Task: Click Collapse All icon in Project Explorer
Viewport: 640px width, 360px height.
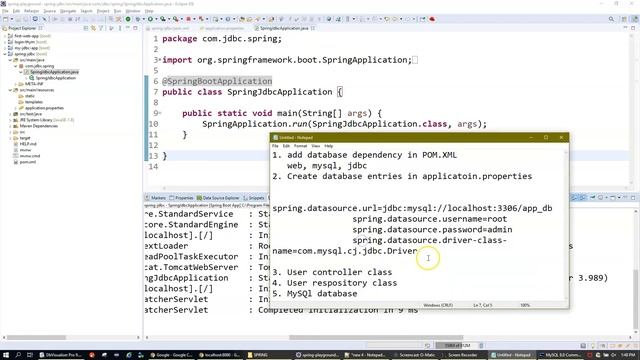Action: tap(86, 28)
